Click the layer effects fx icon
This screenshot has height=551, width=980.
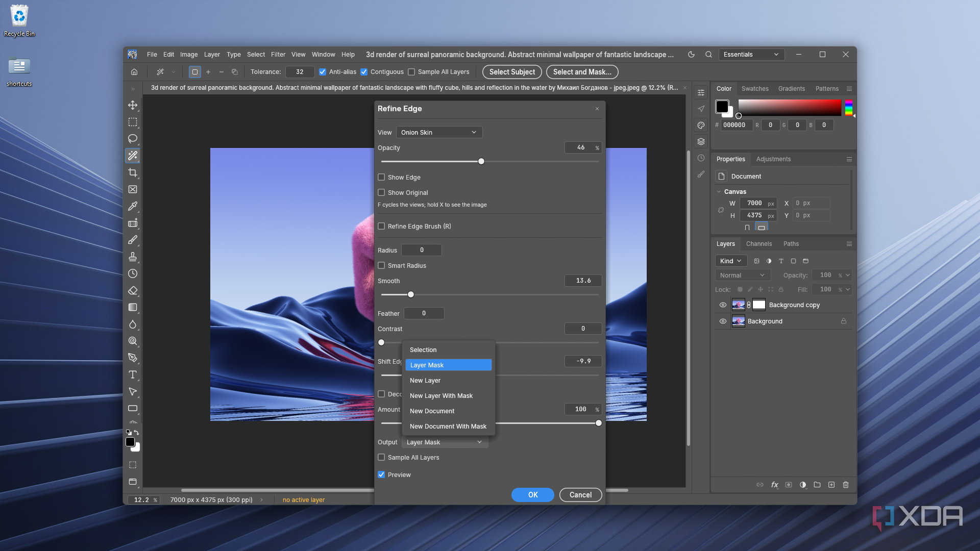(x=774, y=485)
